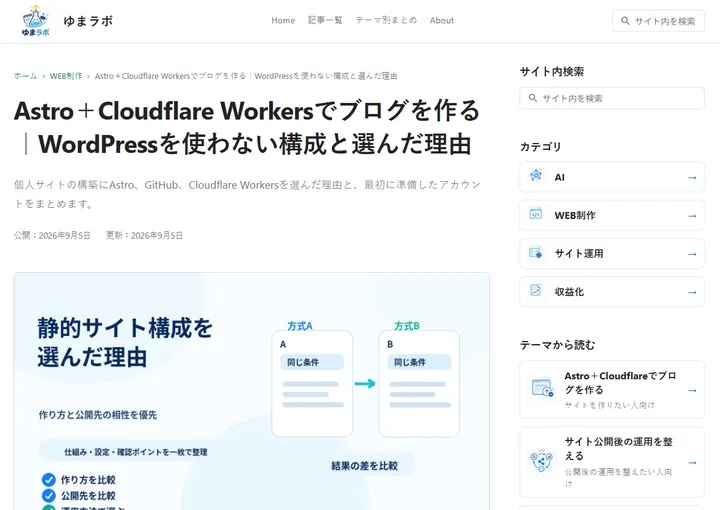The image size is (720, 510).
Task: Open the AI category card
Action: click(x=612, y=177)
